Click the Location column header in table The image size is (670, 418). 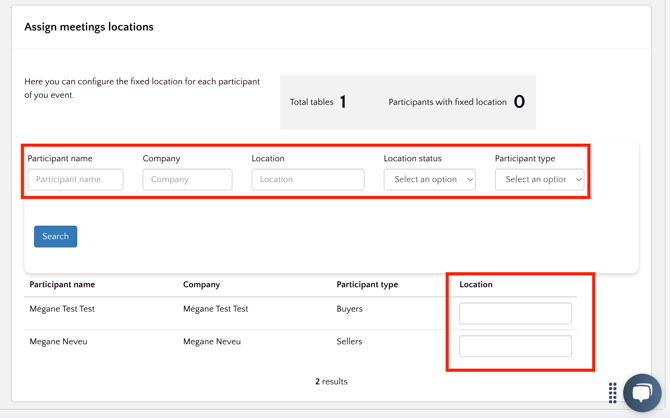(x=476, y=285)
